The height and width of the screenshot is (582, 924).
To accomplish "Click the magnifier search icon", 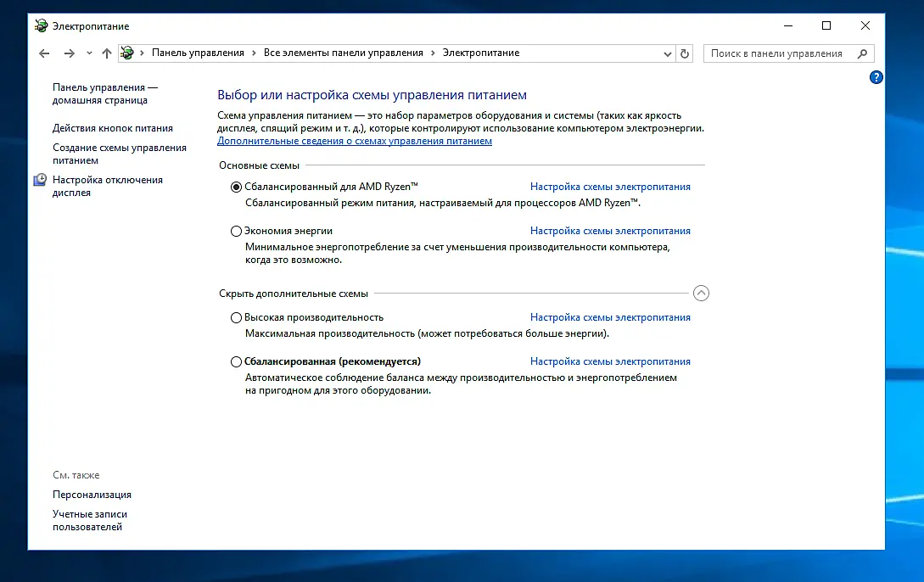I will (862, 53).
